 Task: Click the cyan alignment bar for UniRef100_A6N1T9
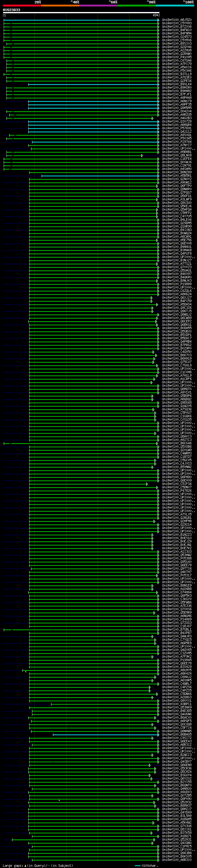click(x=94, y=101)
